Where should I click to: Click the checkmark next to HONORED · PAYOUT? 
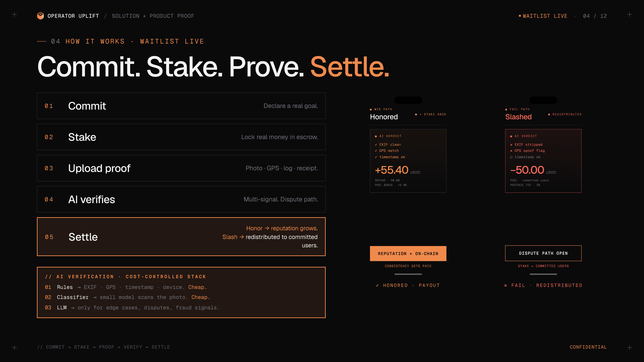point(377,285)
